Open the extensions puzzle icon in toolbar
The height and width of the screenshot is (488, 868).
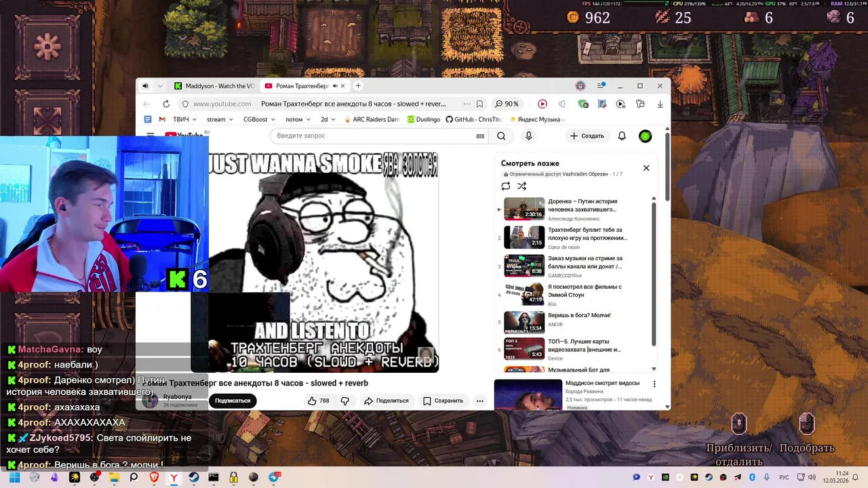[x=640, y=104]
